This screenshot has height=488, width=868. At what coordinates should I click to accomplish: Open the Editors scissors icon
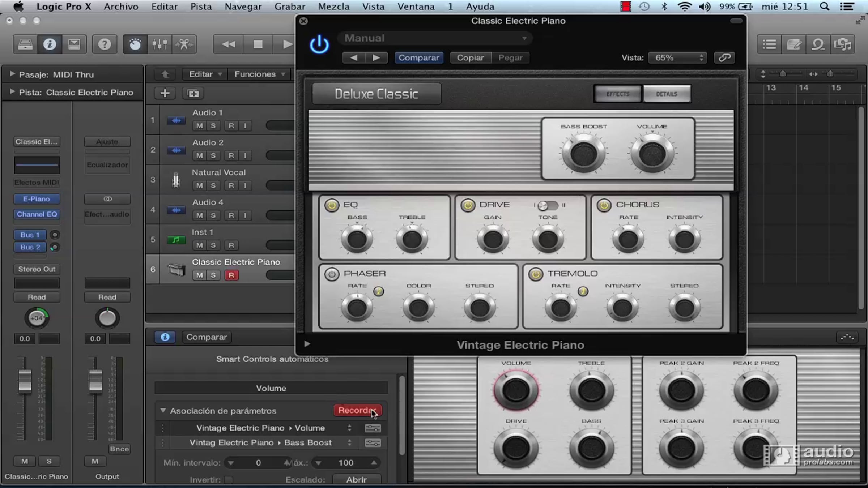click(x=184, y=44)
